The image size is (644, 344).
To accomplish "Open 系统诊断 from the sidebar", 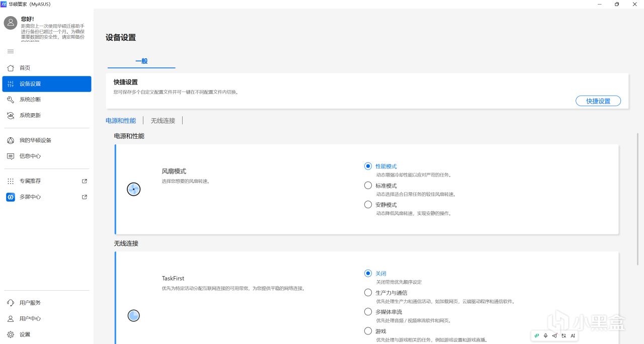I will [x=47, y=100].
